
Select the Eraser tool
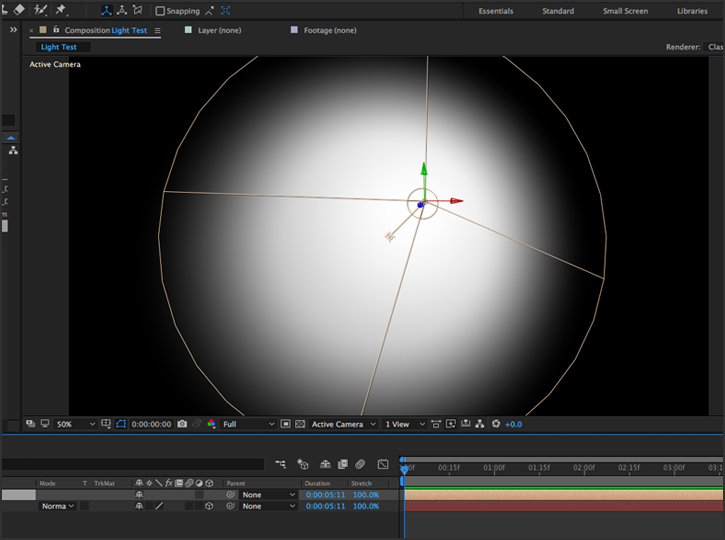[19, 9]
